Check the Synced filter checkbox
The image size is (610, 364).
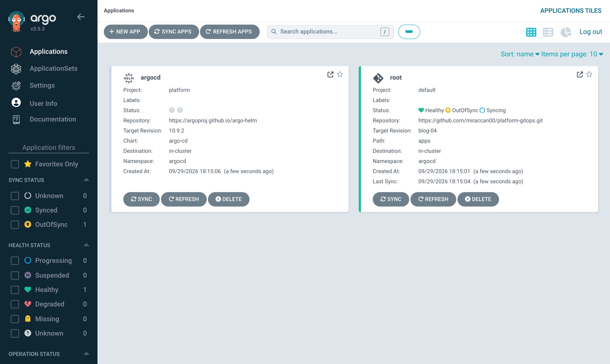pyautogui.click(x=15, y=210)
